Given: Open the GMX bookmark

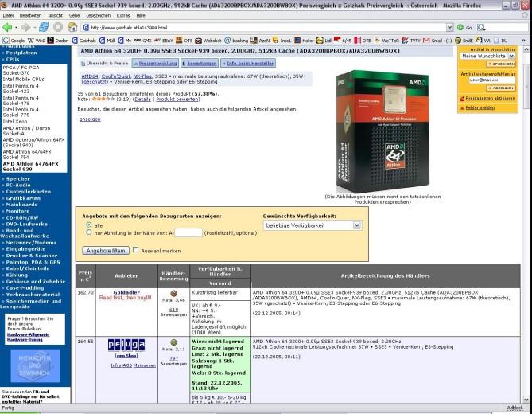Looking at the screenshot, I should tap(142, 41).
